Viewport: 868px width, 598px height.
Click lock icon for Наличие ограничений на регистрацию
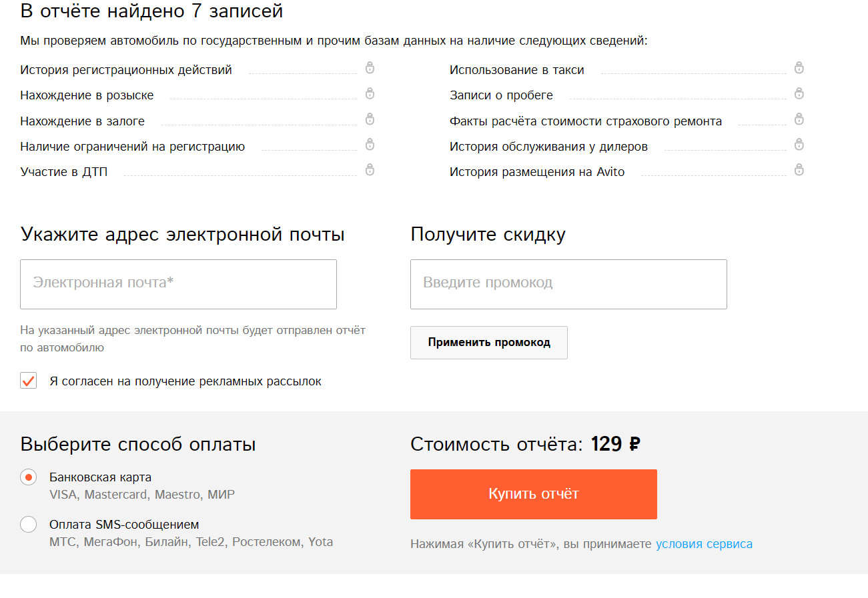370,145
